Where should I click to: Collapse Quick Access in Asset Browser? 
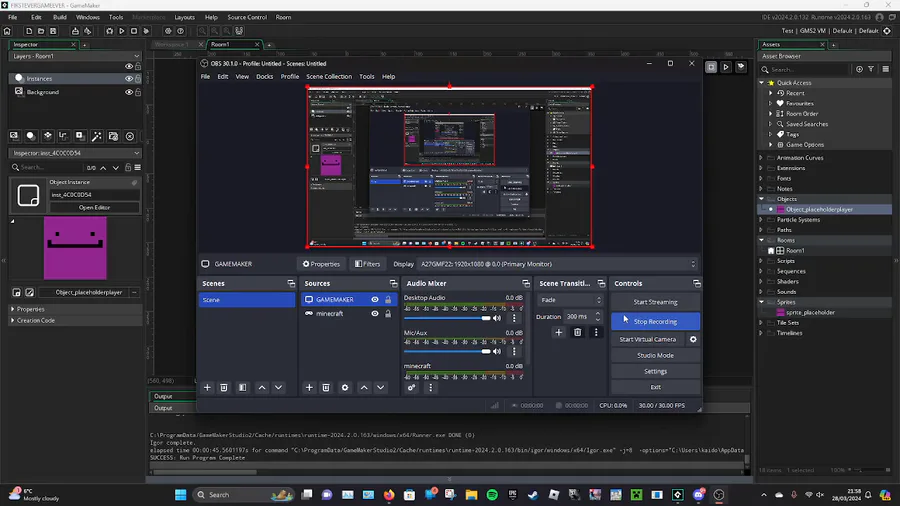point(762,83)
